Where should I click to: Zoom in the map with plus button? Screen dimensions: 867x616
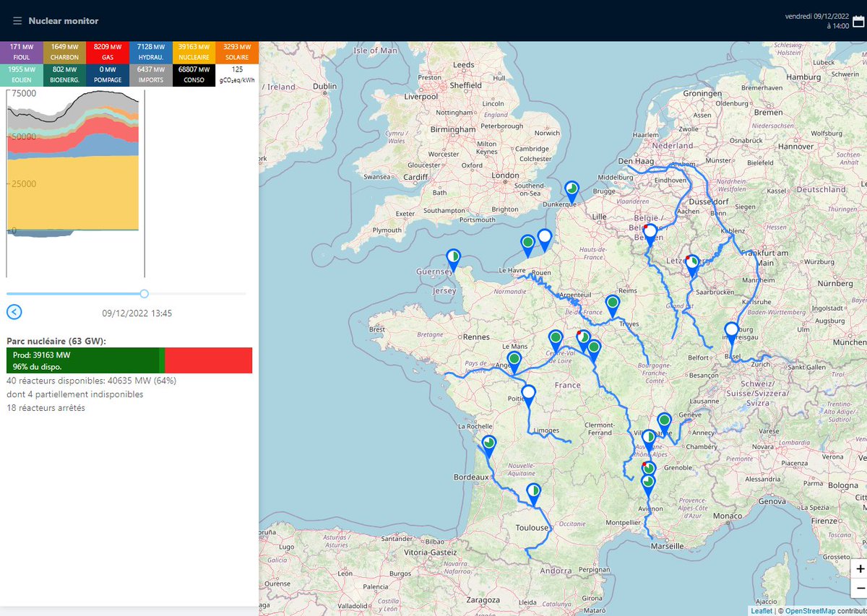860,569
